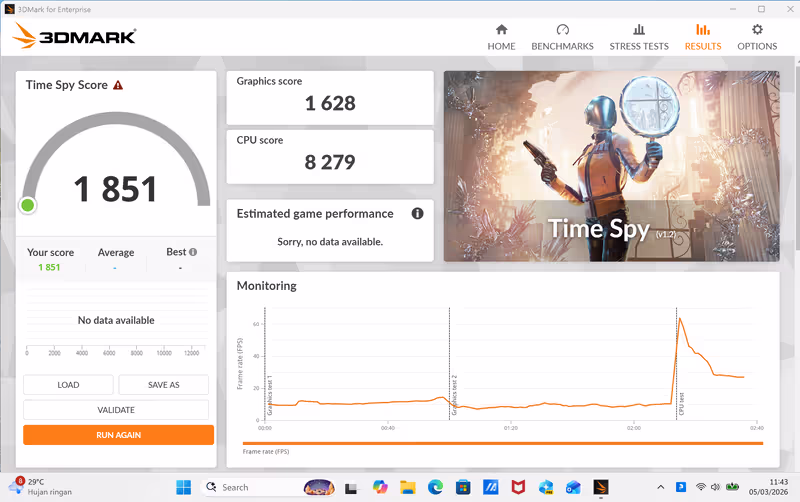The width and height of the screenshot is (800, 502).
Task: Open the STRESS TESTS section
Action: pyautogui.click(x=639, y=37)
